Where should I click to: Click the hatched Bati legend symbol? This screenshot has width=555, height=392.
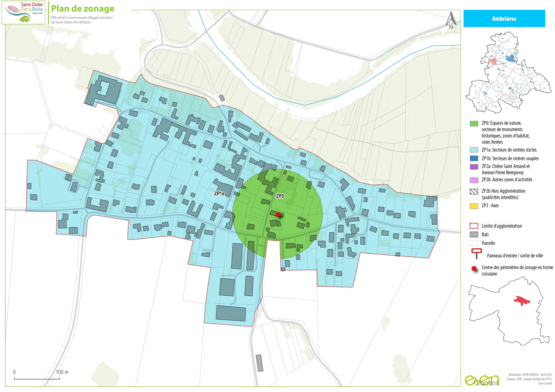474,234
